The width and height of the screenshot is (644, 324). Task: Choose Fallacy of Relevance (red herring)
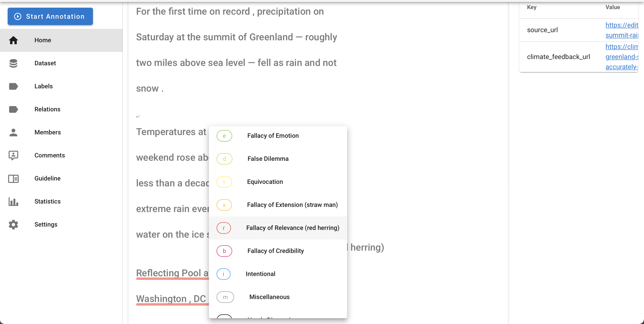[293, 228]
